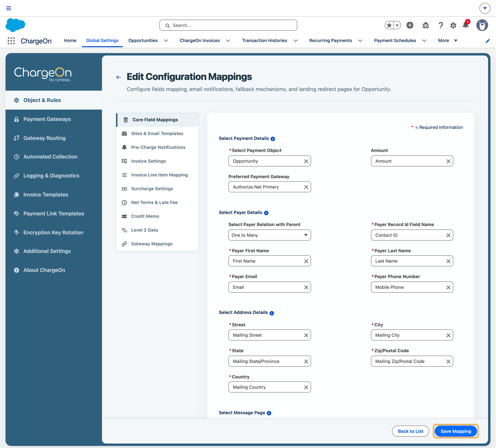This screenshot has width=496, height=448.
Task: Select Sites & Email Templates section
Action: [157, 134]
